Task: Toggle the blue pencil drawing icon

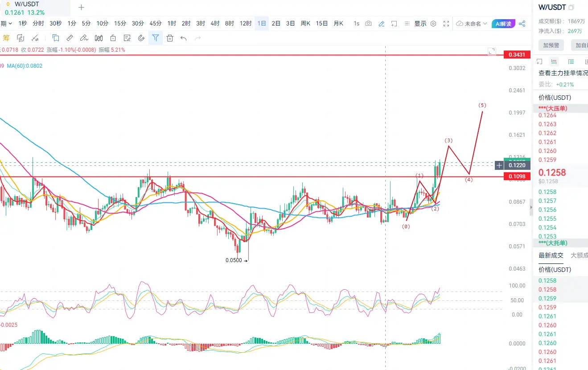Action: [x=381, y=24]
